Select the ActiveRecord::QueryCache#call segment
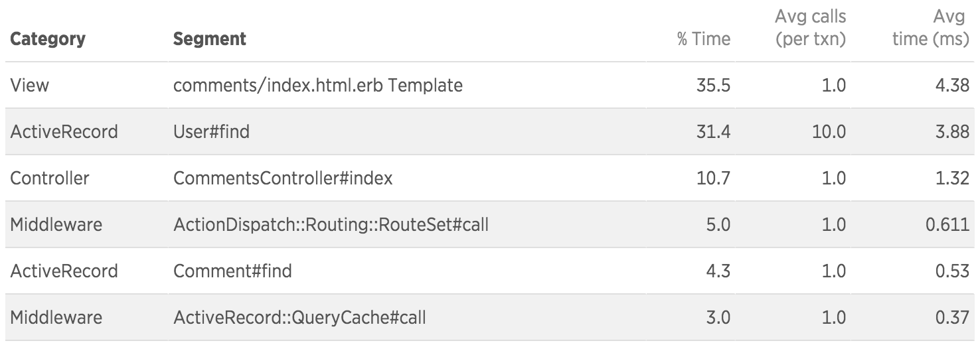This screenshot has height=345, width=980. pos(299,318)
